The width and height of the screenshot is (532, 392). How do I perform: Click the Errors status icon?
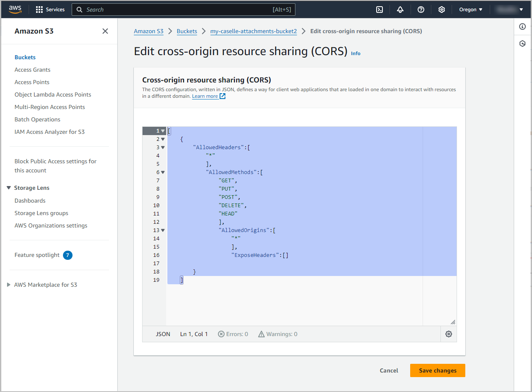(221, 334)
